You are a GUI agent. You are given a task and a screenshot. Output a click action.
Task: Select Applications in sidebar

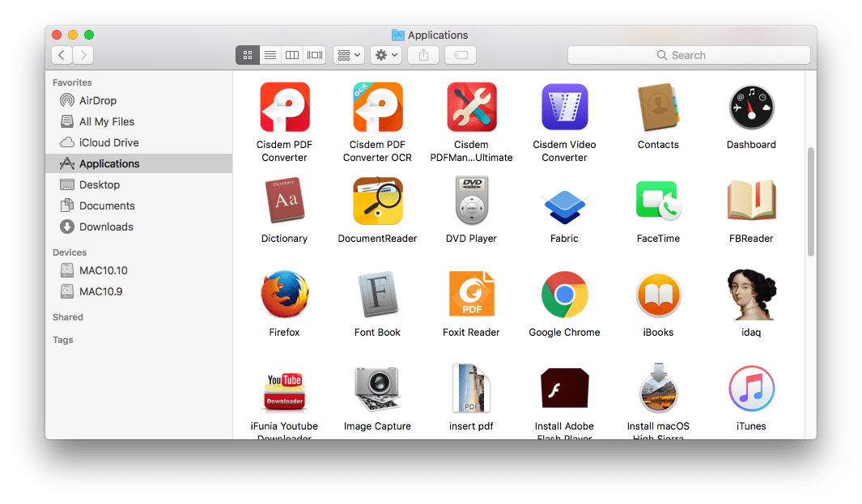click(x=138, y=163)
